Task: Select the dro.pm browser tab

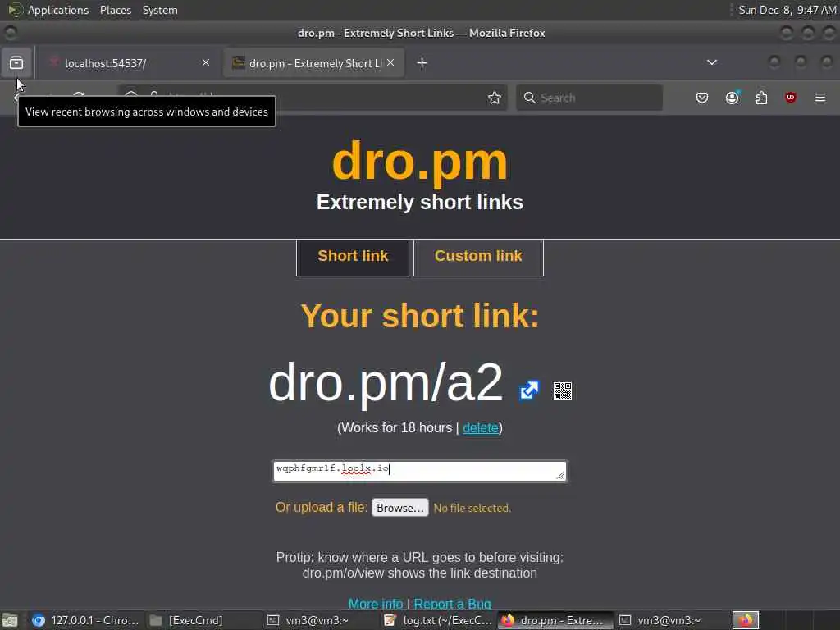Action: pyautogui.click(x=313, y=63)
